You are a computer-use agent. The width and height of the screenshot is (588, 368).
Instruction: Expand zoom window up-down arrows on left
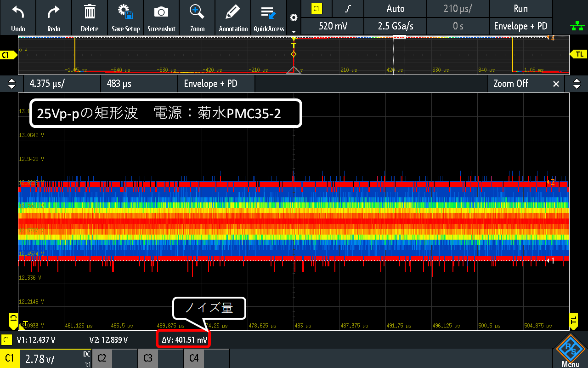(x=11, y=84)
